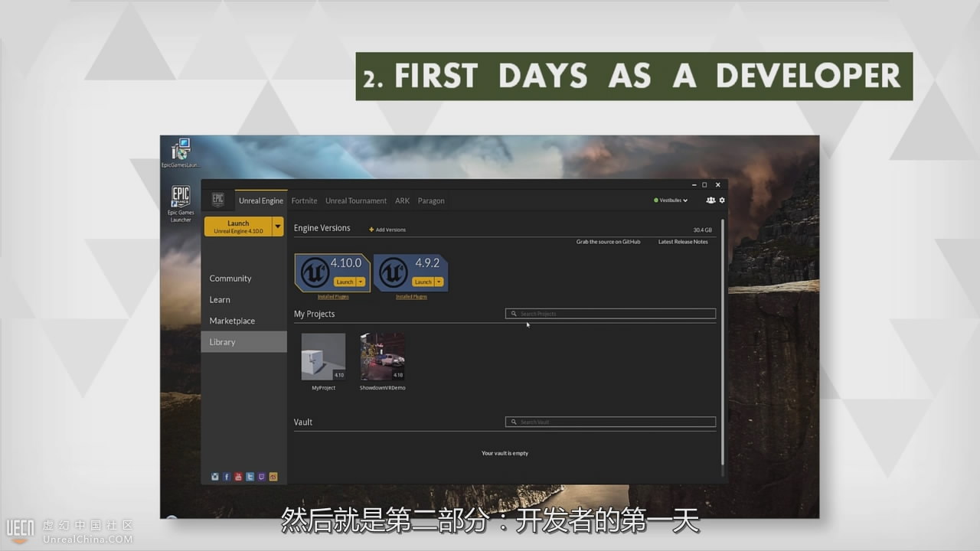Open Grab the source on GitHub link

(x=609, y=242)
